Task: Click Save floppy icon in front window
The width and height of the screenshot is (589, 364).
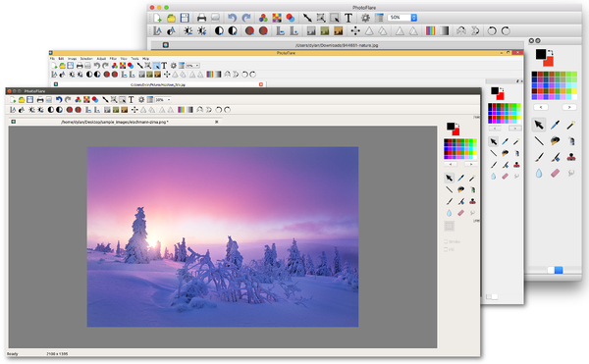Action: [29, 100]
